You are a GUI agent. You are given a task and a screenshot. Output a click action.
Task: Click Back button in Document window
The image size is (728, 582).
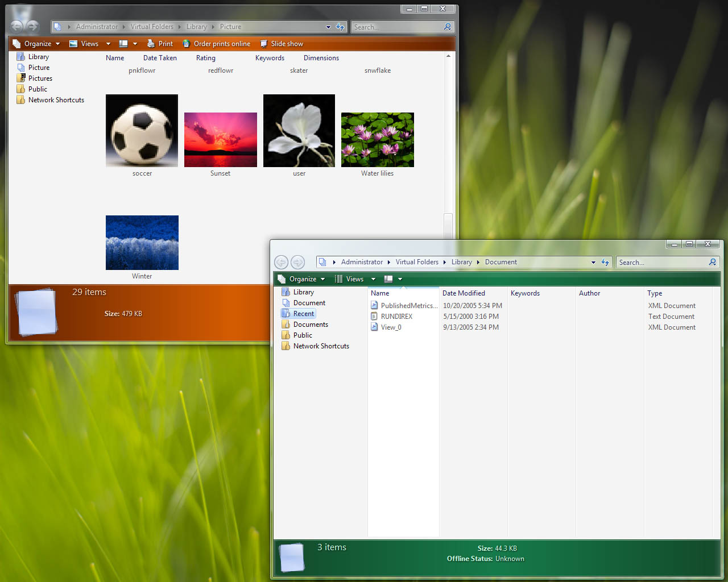coord(281,262)
